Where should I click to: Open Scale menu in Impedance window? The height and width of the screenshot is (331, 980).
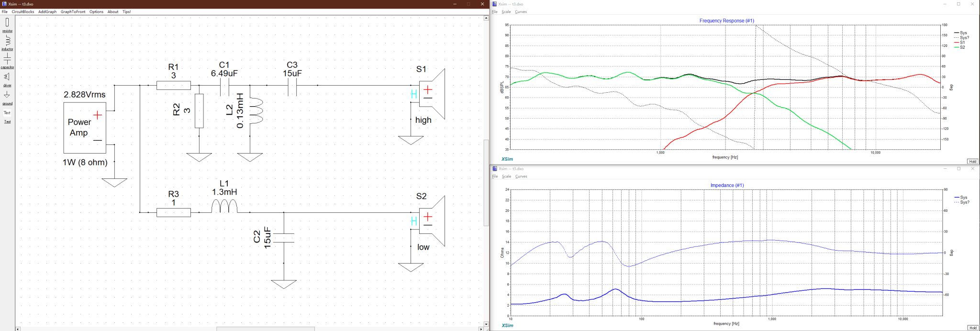coord(506,177)
